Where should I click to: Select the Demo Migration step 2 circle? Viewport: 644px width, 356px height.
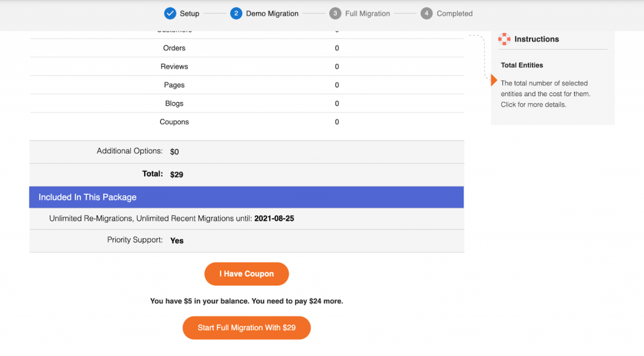coord(236,14)
